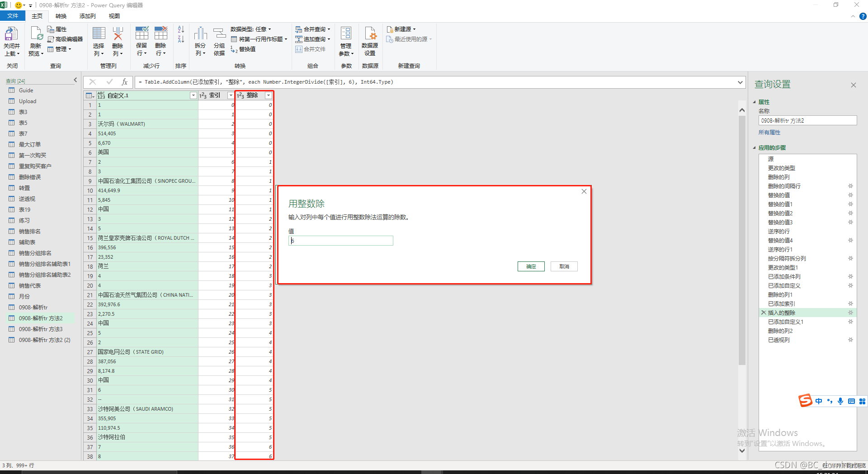
Task: Close the 查询设置 query settings pane
Action: tap(854, 85)
